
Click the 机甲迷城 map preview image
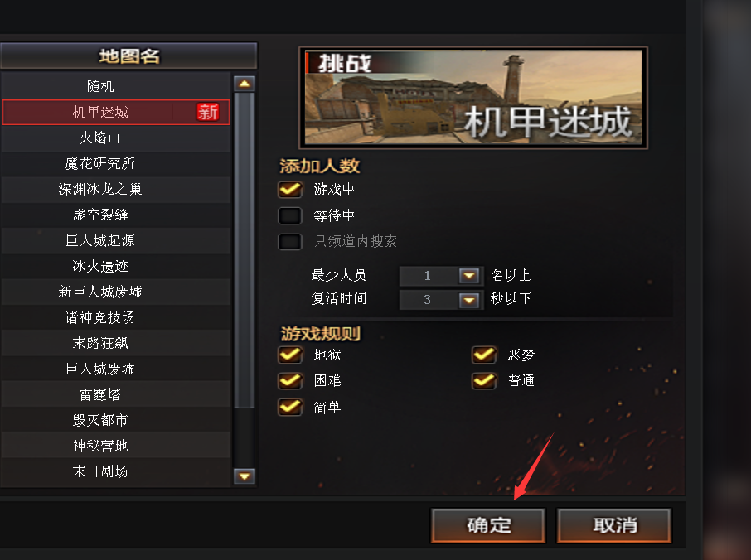pos(473,98)
